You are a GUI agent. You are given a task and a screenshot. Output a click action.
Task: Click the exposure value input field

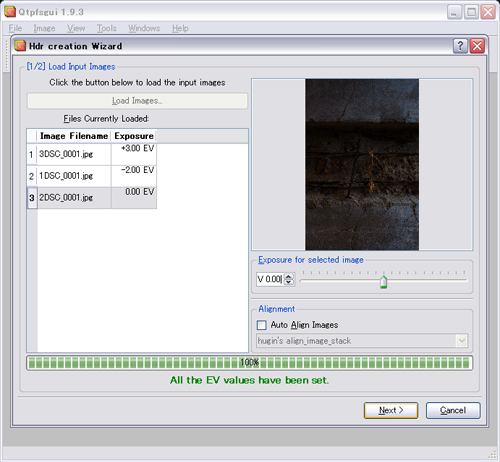coord(270,279)
